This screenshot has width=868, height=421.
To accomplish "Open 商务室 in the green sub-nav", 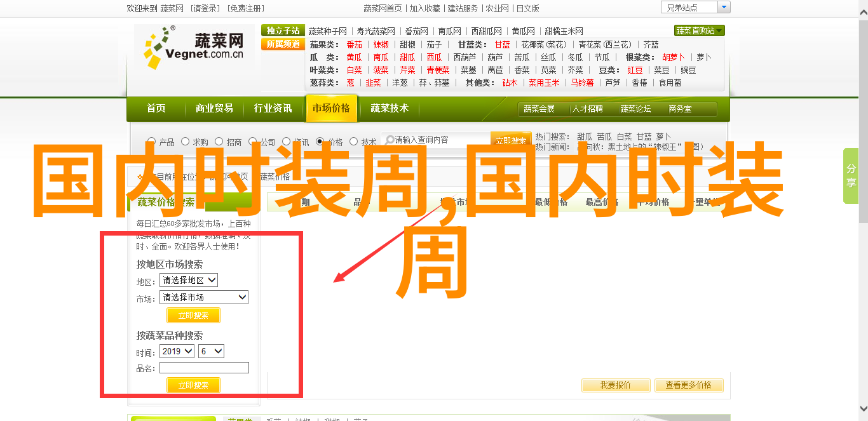I will coord(680,109).
